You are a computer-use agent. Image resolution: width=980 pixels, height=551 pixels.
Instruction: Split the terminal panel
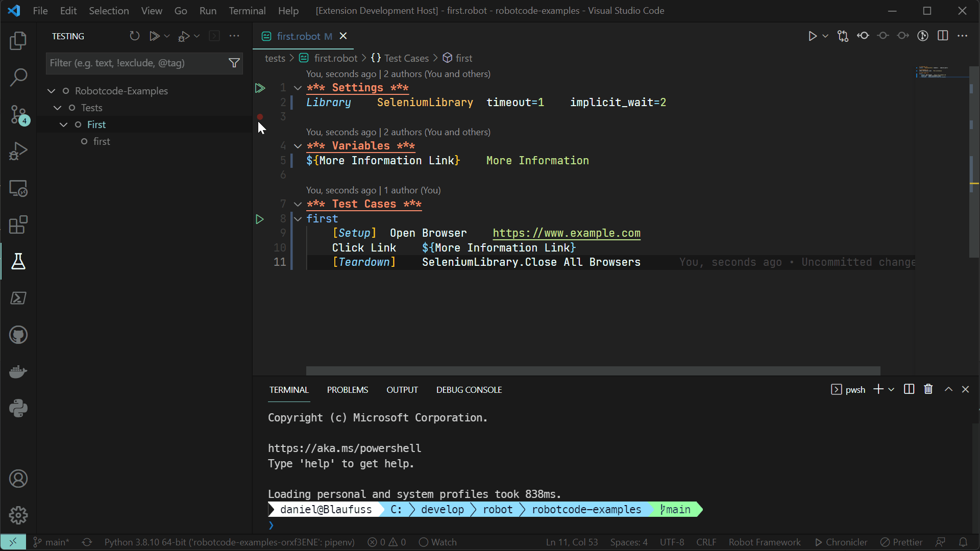pyautogui.click(x=909, y=389)
